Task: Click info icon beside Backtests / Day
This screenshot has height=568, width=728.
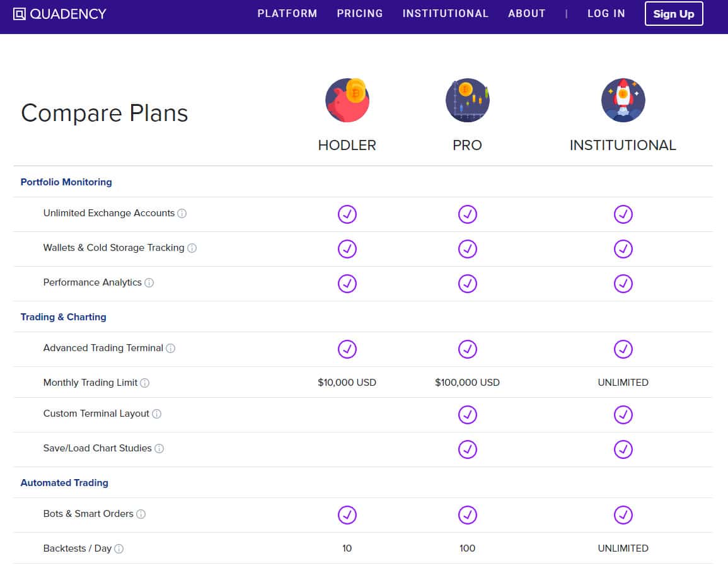Action: (x=119, y=549)
